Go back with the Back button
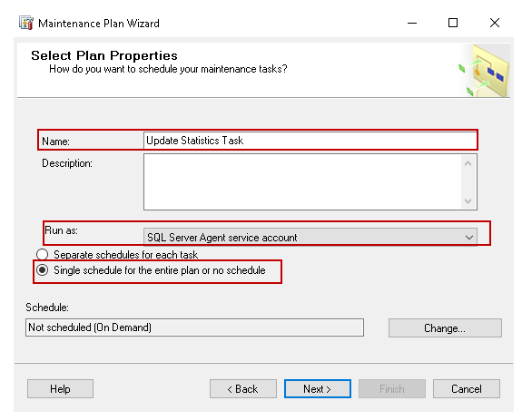This screenshot has width=522, height=420. coord(243,389)
